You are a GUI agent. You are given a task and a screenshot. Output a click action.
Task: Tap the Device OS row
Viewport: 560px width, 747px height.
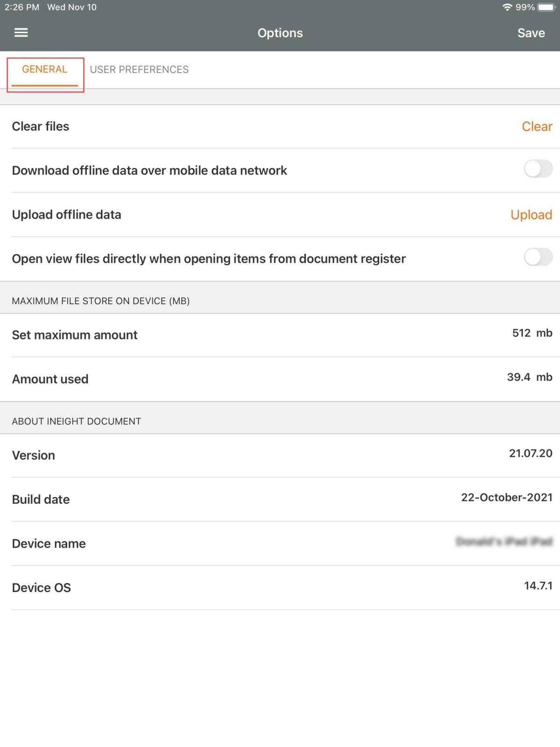click(x=280, y=587)
